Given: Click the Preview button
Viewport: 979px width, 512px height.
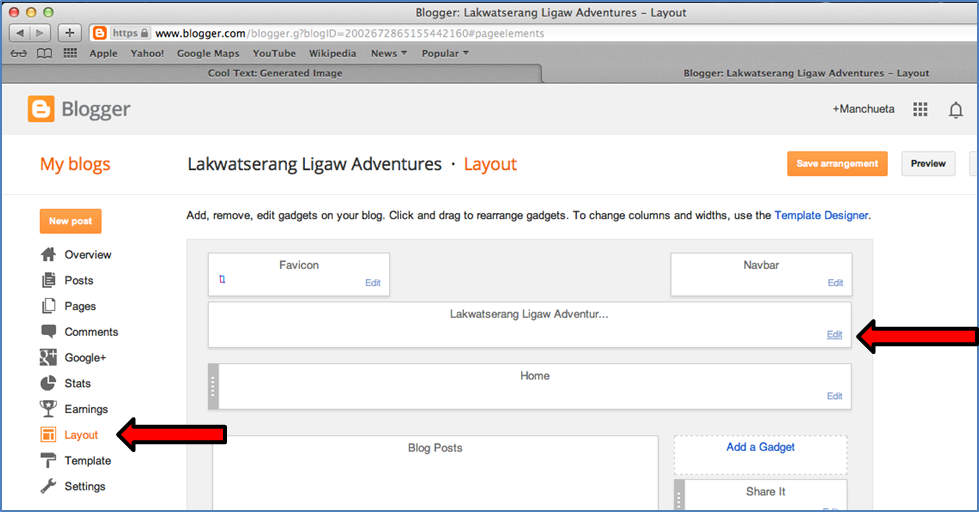Looking at the screenshot, I should pos(928,164).
